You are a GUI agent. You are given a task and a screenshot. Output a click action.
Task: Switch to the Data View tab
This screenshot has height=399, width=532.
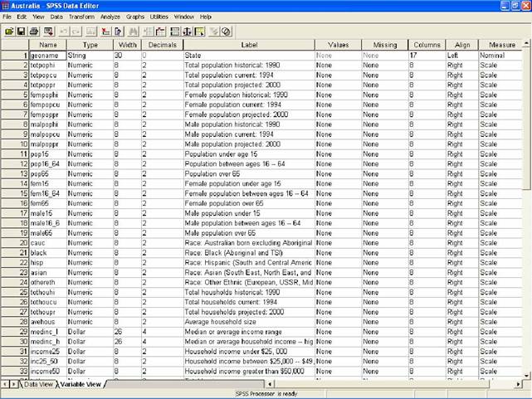click(38, 384)
